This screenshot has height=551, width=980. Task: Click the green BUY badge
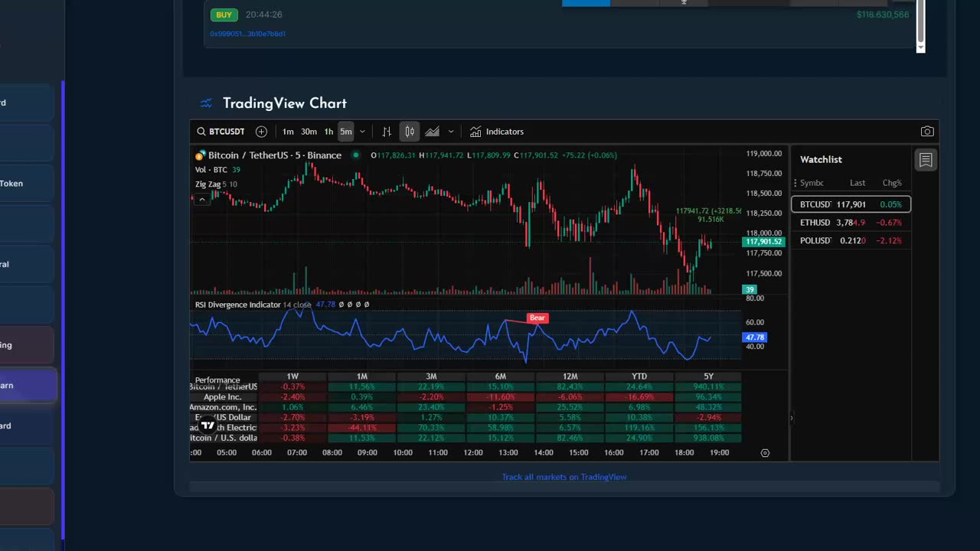224,15
